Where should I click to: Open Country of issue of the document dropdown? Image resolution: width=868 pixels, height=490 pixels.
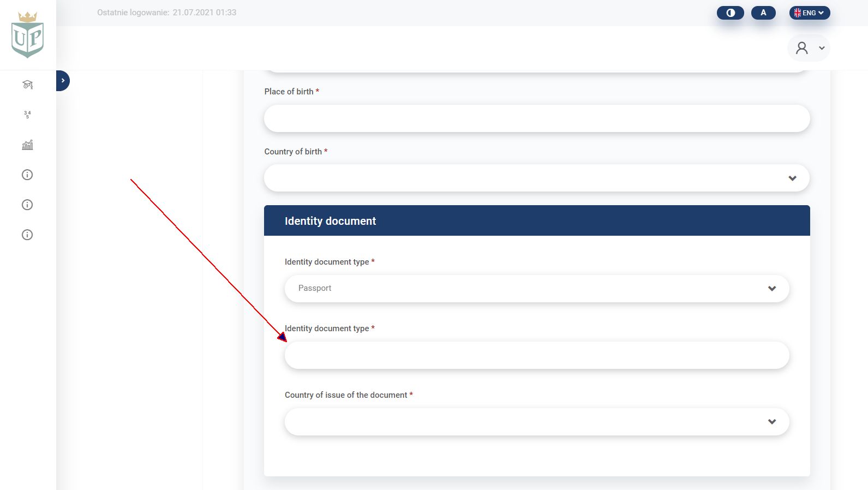tap(536, 421)
